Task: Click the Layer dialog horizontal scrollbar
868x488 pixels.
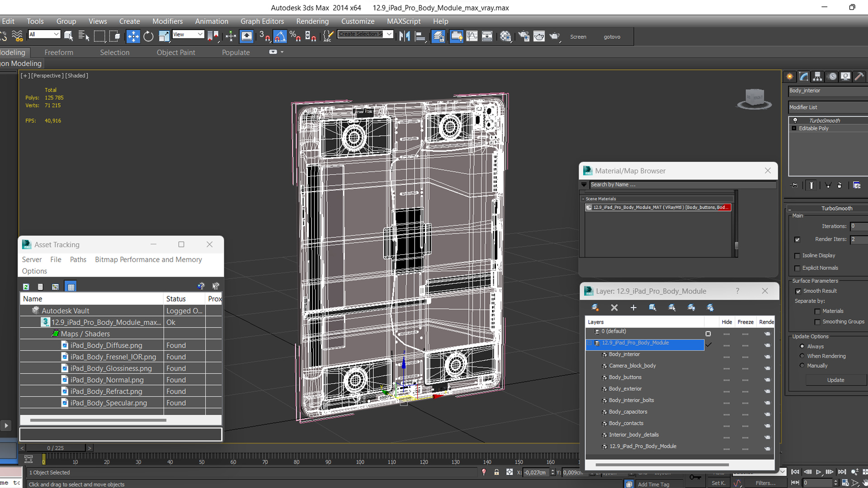Action: (x=662, y=465)
